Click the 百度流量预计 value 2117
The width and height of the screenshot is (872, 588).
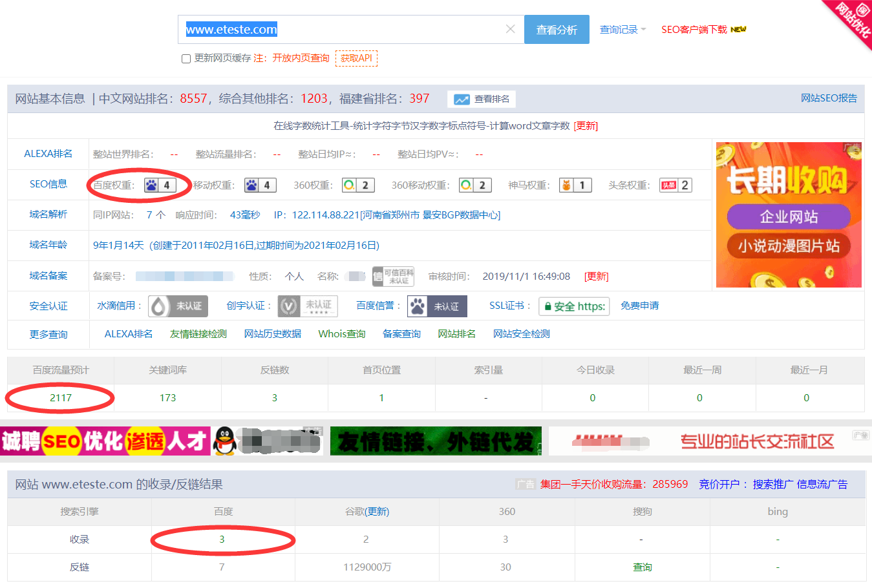[61, 398]
